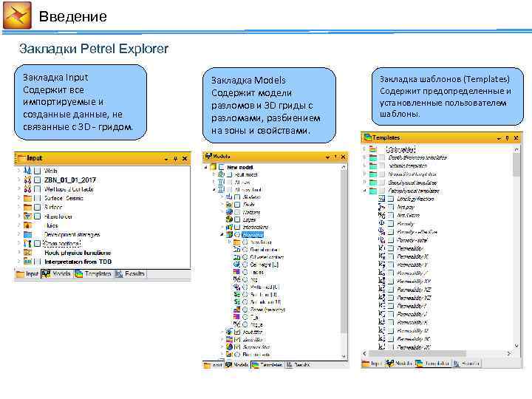
Task: Click the Fluids folder icon
Action: [x=27, y=225]
